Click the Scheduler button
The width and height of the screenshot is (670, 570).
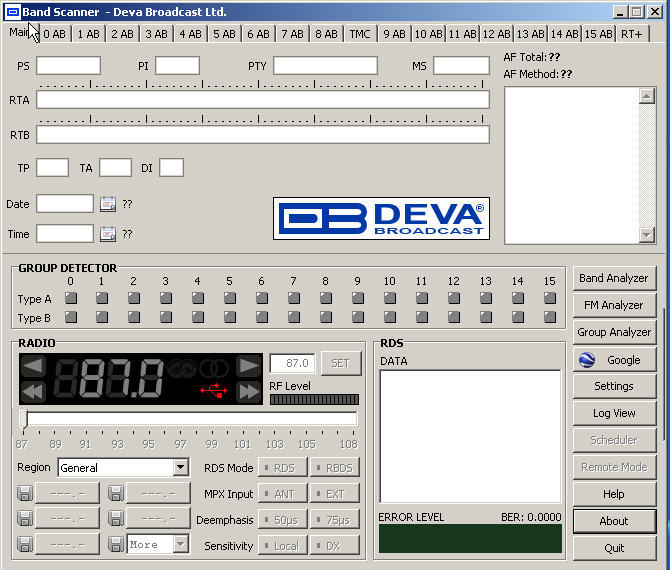(x=614, y=440)
